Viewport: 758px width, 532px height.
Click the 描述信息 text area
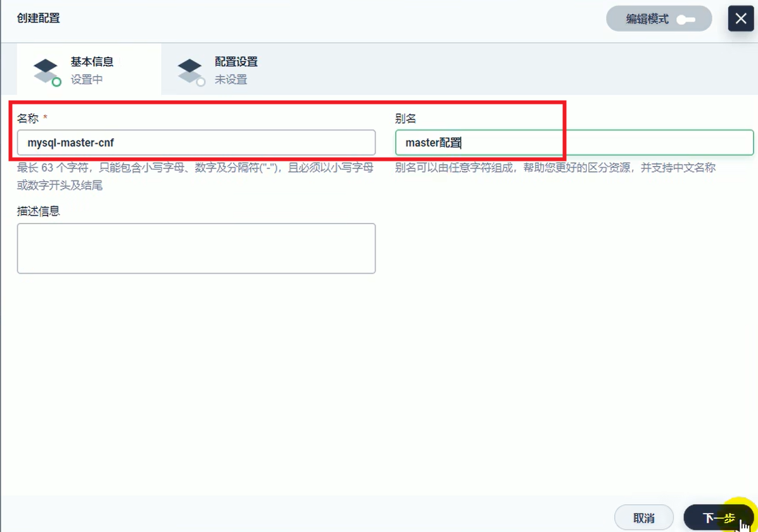pos(196,248)
